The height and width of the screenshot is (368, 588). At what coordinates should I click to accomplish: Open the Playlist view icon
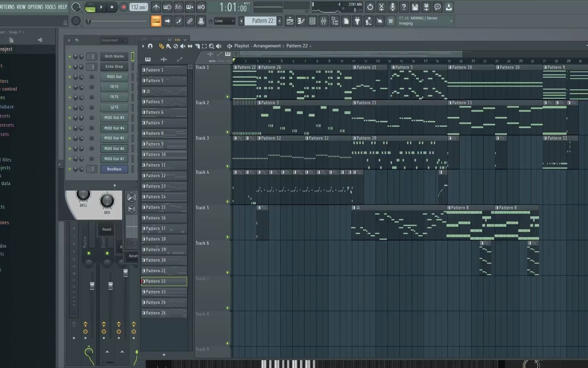[290, 21]
